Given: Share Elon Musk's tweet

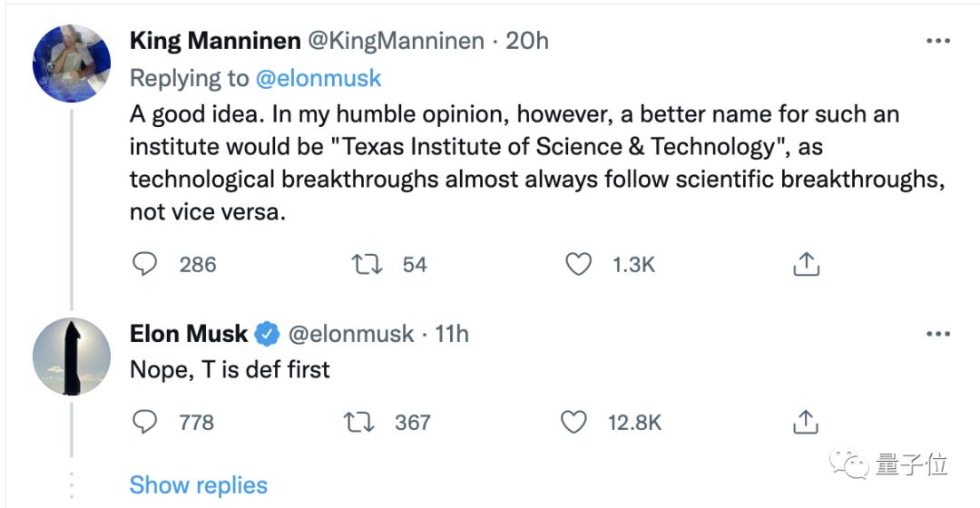Looking at the screenshot, I should (807, 422).
